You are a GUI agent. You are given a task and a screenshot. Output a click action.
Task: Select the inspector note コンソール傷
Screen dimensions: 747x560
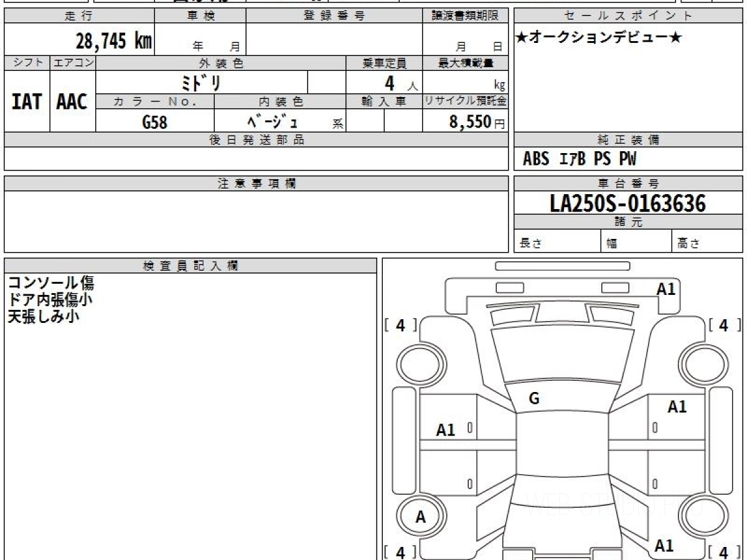click(51, 283)
